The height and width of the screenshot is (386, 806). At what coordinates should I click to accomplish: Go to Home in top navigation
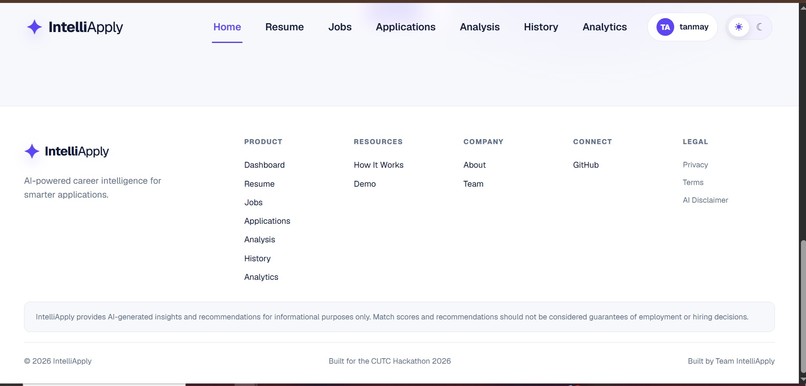pyautogui.click(x=227, y=27)
